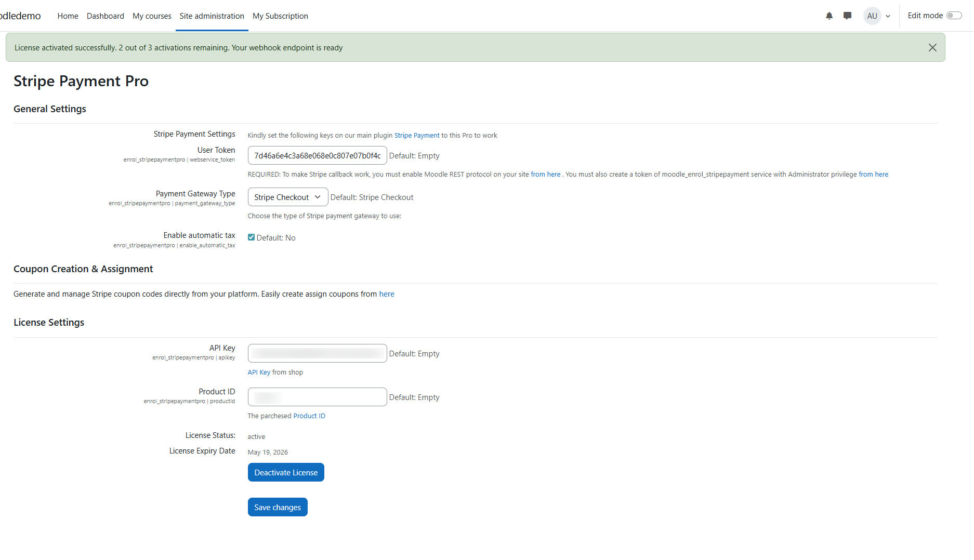Follow the Stripe Payment plugin link
Viewport: 974px width, 560px height.
417,136
